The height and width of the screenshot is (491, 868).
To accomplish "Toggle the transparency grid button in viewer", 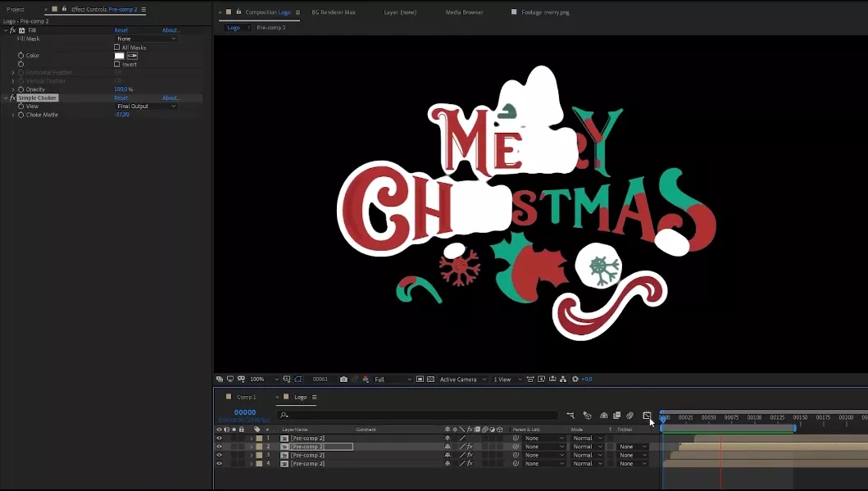I will 431,380.
